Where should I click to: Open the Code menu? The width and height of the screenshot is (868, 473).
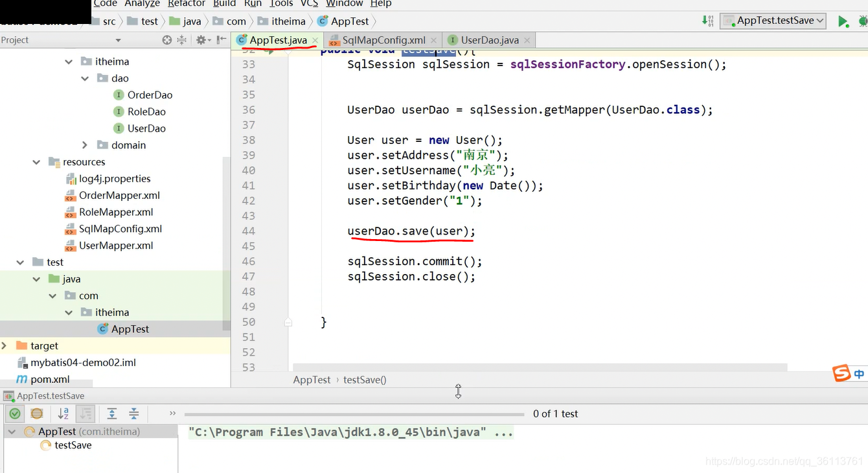106,3
